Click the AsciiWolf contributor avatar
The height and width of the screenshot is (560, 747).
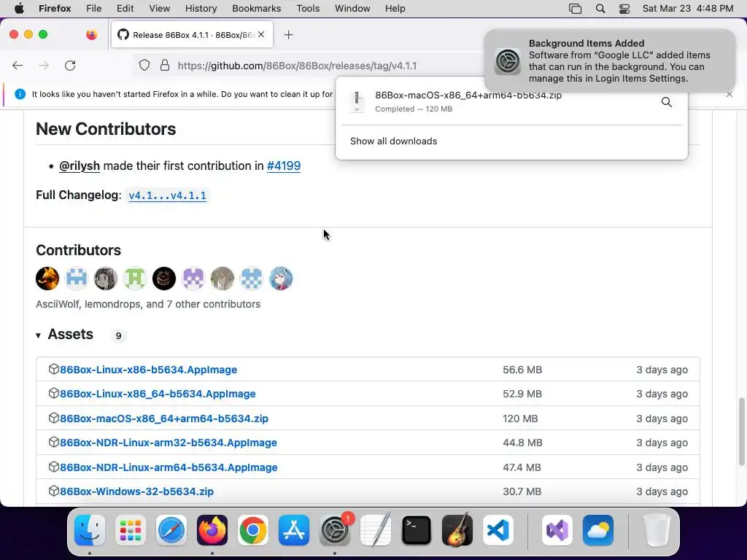(x=47, y=279)
